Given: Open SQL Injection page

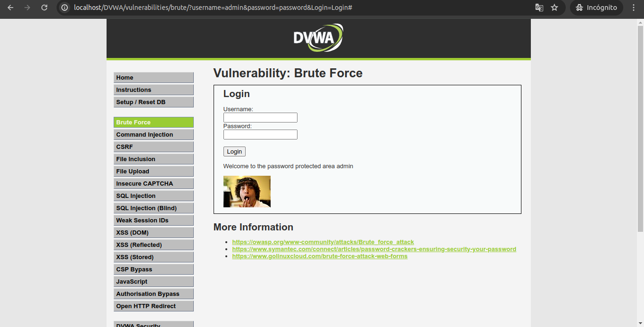Looking at the screenshot, I should pos(154,196).
